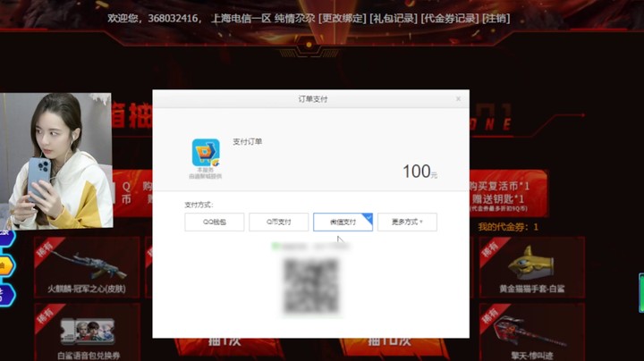The width and height of the screenshot is (644, 361).
Task: Click the 100元 order amount
Action: coord(419,172)
